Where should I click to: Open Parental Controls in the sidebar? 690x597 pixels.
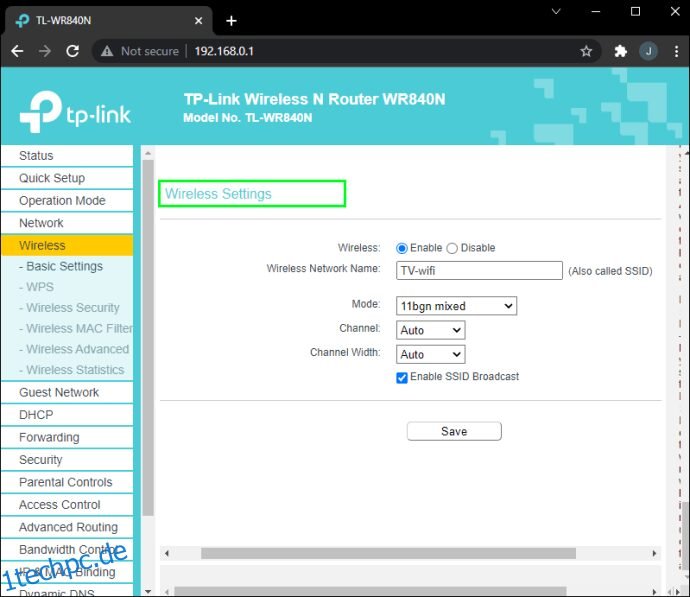[x=67, y=482]
